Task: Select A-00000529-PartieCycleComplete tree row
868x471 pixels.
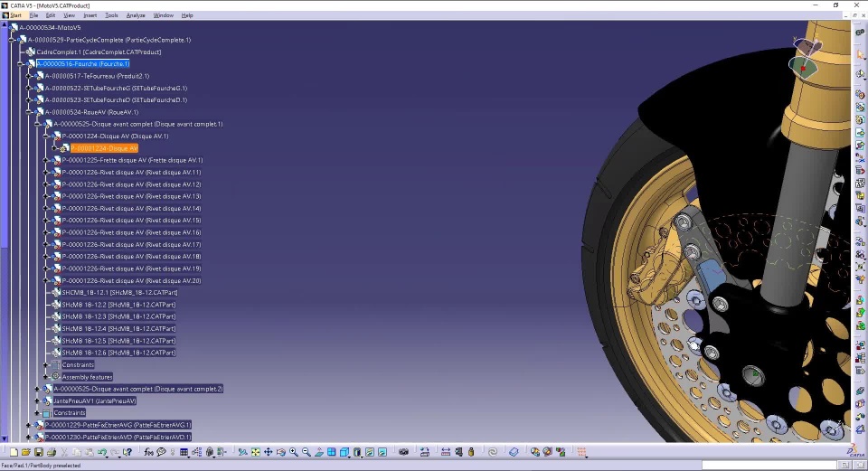Action: [x=109, y=40]
